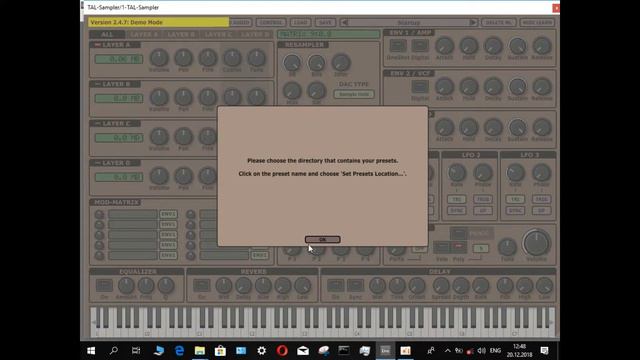Open Microsoft Edge from the taskbar
640x360 pixels.
179,351
